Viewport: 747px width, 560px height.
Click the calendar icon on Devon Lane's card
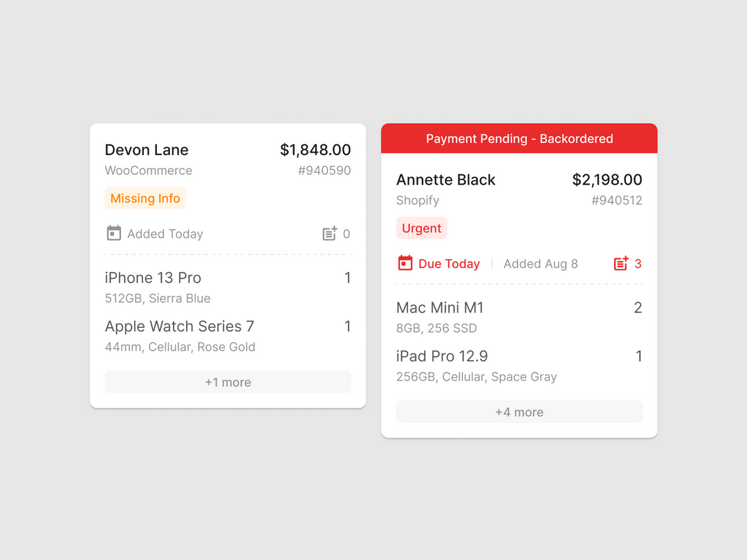[x=113, y=234]
